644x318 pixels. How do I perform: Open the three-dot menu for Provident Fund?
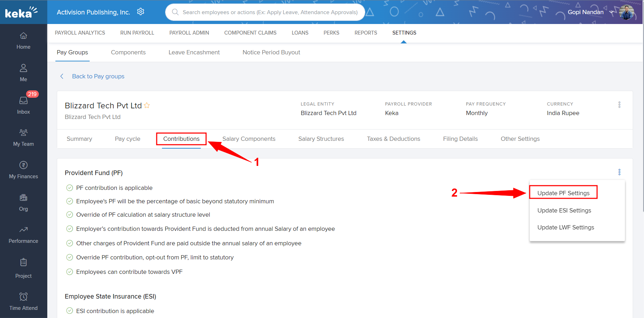pos(619,172)
